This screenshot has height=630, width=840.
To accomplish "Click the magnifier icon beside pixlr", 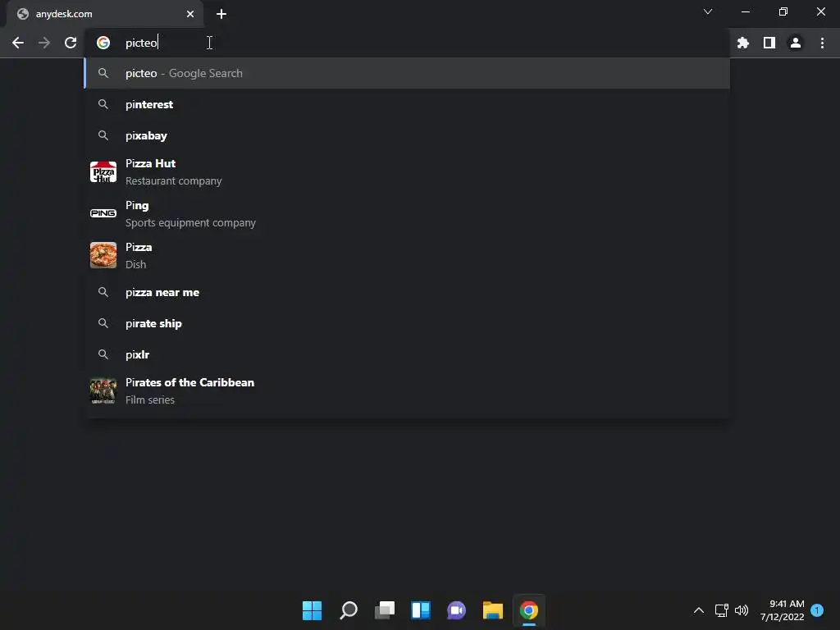I will pos(103,354).
